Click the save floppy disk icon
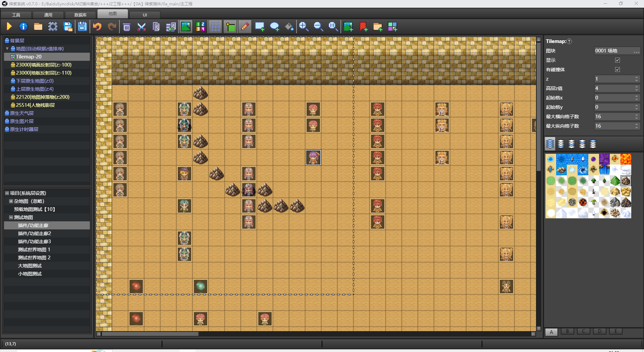The image size is (644, 352). tap(82, 27)
